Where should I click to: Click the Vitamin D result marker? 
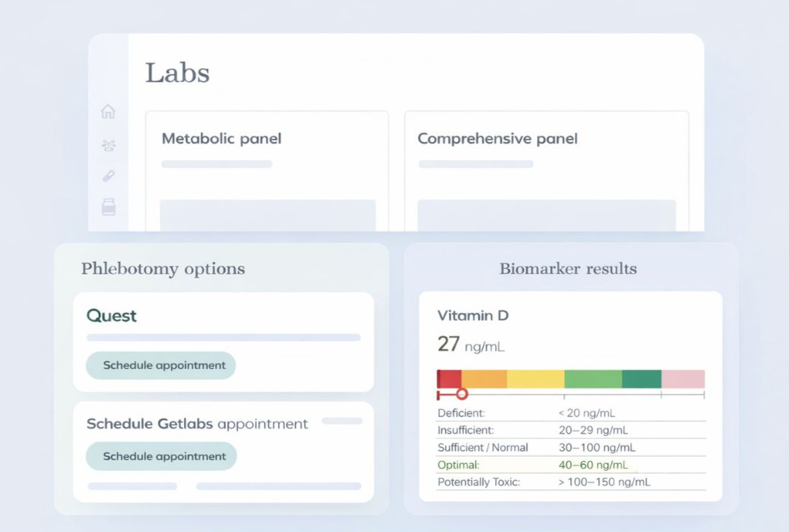462,394
